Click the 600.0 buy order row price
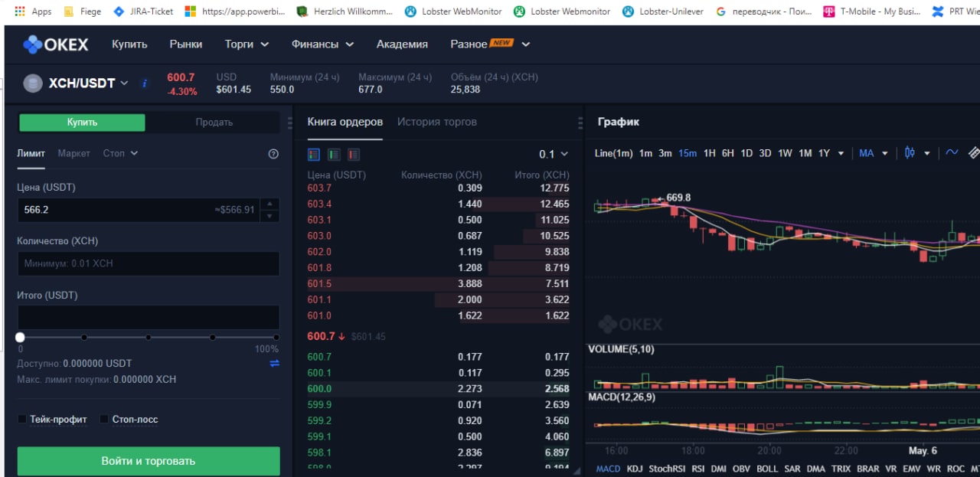 pyautogui.click(x=319, y=388)
